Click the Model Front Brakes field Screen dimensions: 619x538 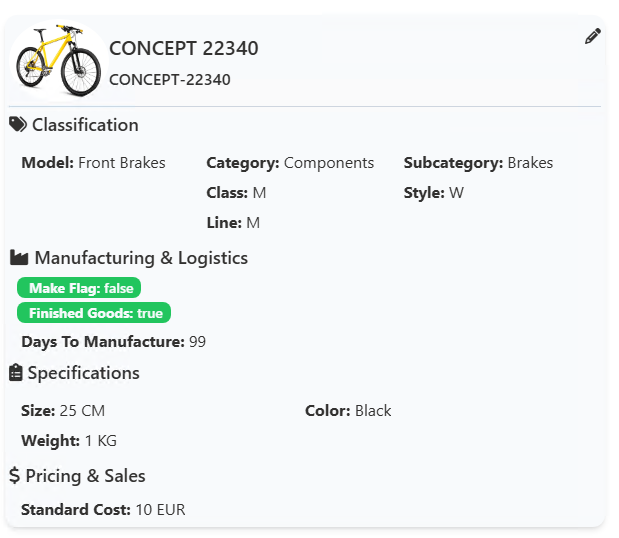click(x=93, y=163)
